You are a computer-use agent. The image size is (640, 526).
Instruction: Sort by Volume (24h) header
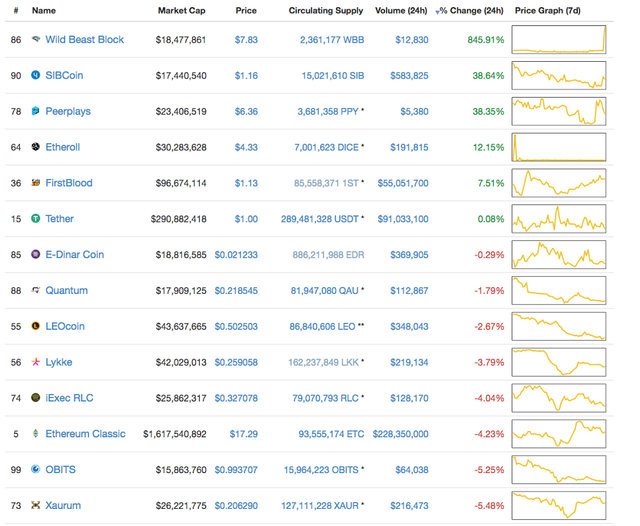(401, 11)
